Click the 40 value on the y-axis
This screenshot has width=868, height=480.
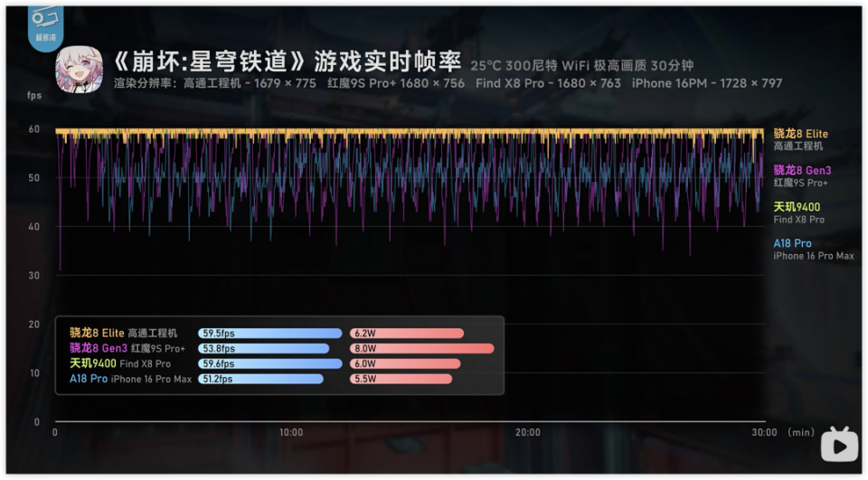point(33,226)
